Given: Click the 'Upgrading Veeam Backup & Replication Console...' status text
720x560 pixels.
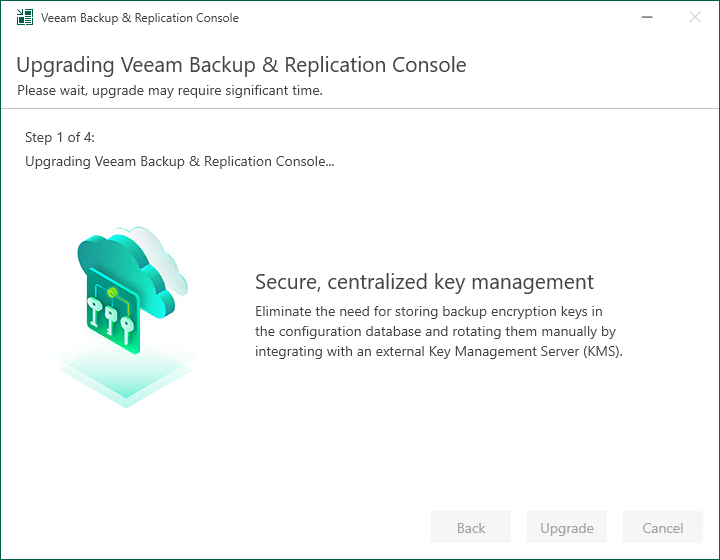Looking at the screenshot, I should [180, 162].
